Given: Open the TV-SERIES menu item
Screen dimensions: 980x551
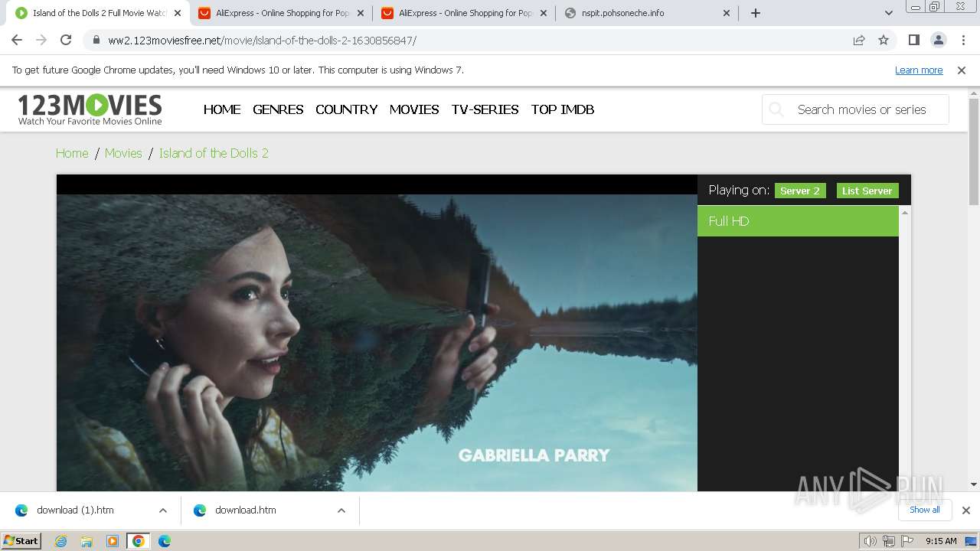Looking at the screenshot, I should (485, 109).
